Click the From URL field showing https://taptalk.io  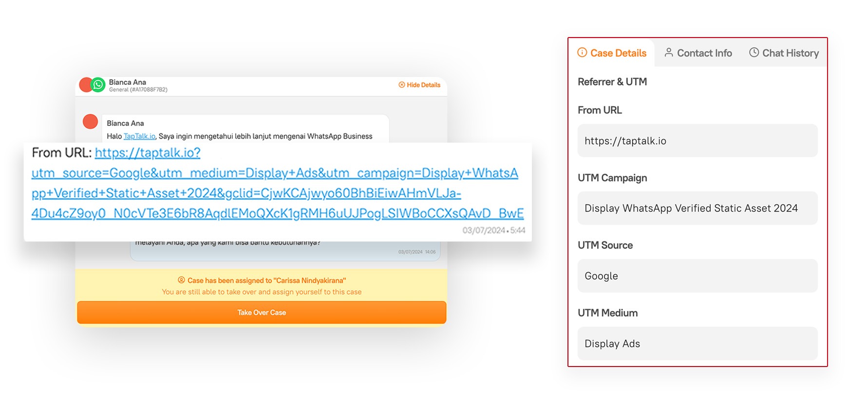click(x=698, y=141)
